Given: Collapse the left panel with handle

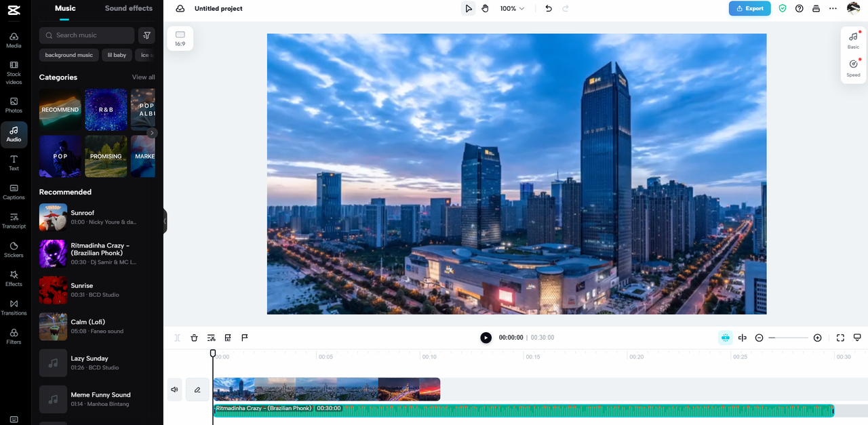Looking at the screenshot, I should [165, 221].
